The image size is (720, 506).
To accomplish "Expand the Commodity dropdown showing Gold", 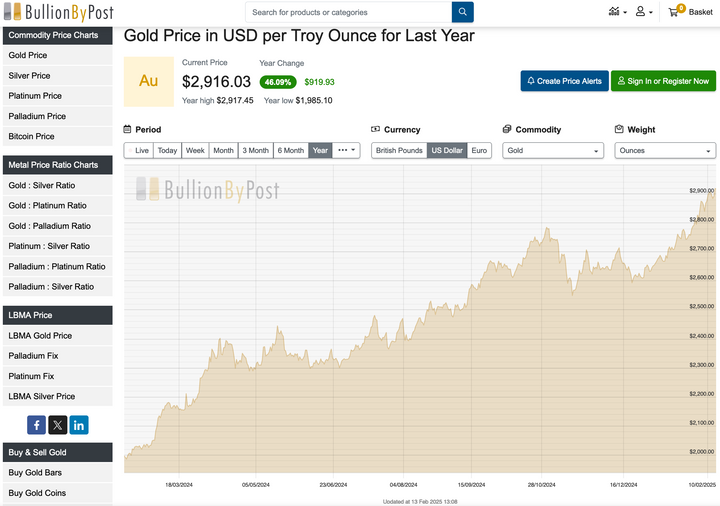I will (553, 150).
